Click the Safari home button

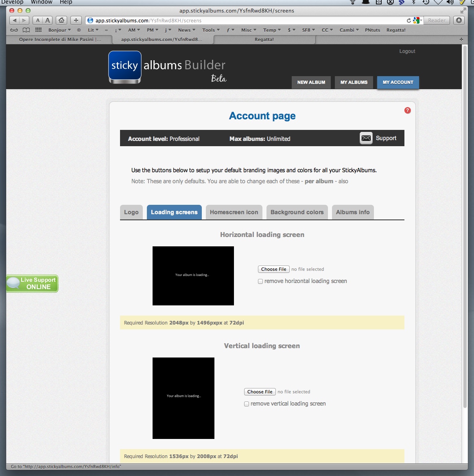61,20
